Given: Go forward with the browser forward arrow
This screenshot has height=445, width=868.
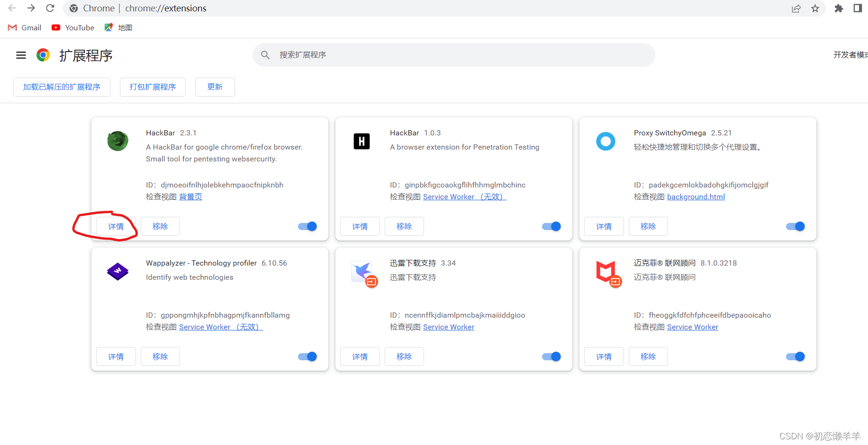Looking at the screenshot, I should (x=31, y=8).
